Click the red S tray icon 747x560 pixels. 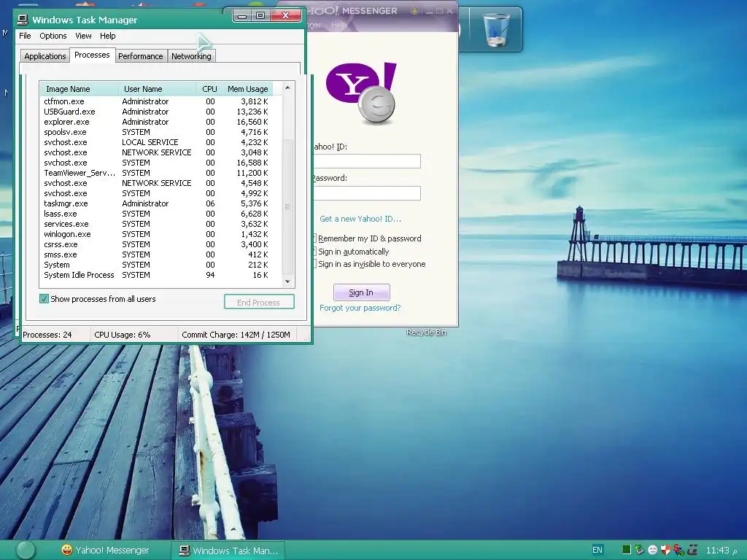679,550
